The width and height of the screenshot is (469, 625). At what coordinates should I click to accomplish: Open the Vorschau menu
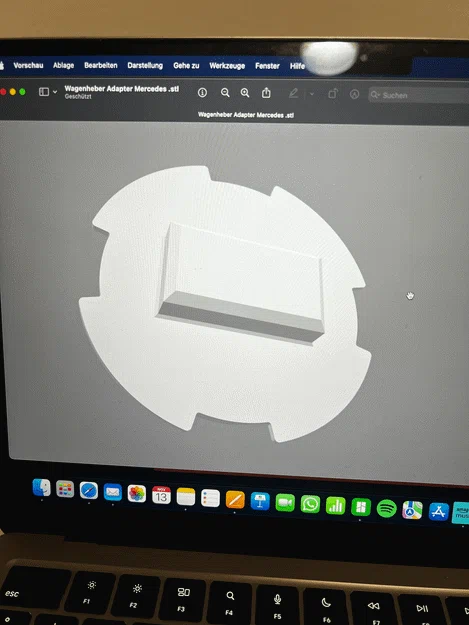28,65
